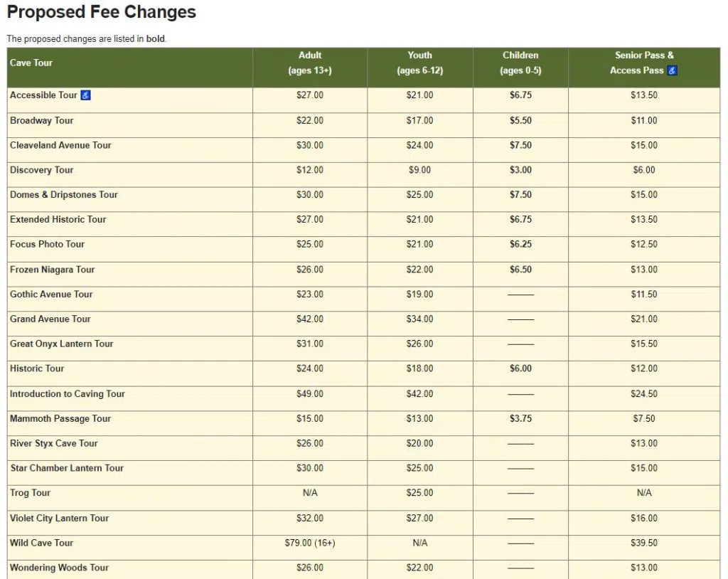The image size is (728, 579).
Task: Click the Adult (ages 13+) column header
Action: 310,63
